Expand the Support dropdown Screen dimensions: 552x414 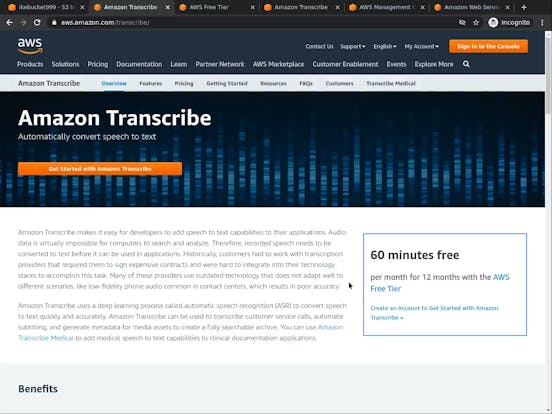pos(352,46)
